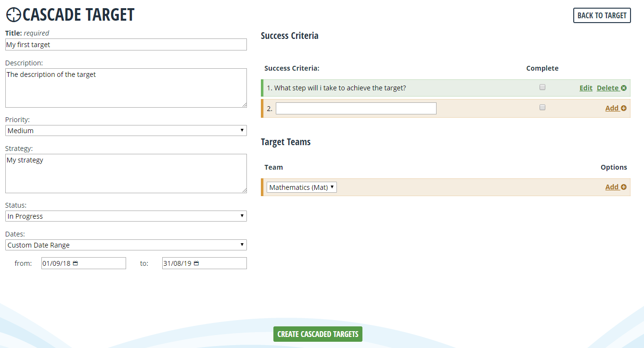This screenshot has height=348, width=644.
Task: Open the calendar picker for from date
Action: 76,263
